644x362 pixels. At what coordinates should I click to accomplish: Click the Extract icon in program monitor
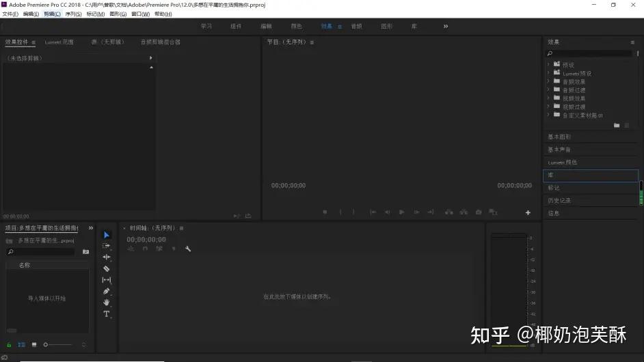tap(464, 212)
